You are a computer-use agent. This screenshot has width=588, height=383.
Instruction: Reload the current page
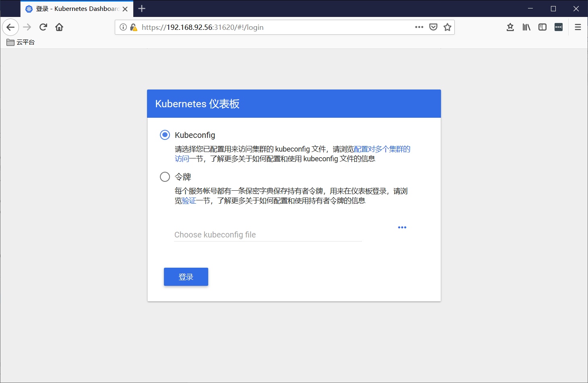tap(43, 27)
